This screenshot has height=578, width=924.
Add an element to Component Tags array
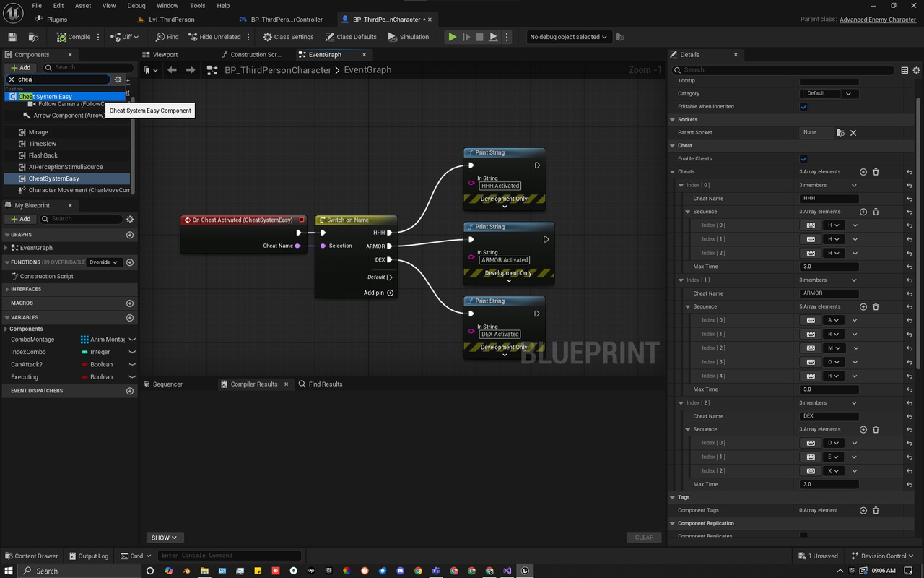[x=863, y=510]
